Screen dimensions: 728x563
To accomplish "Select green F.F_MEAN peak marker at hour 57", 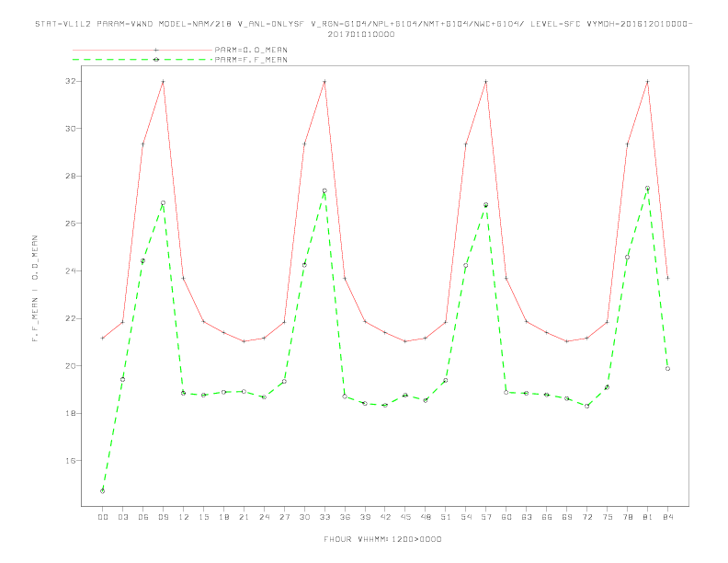I will (x=486, y=205).
